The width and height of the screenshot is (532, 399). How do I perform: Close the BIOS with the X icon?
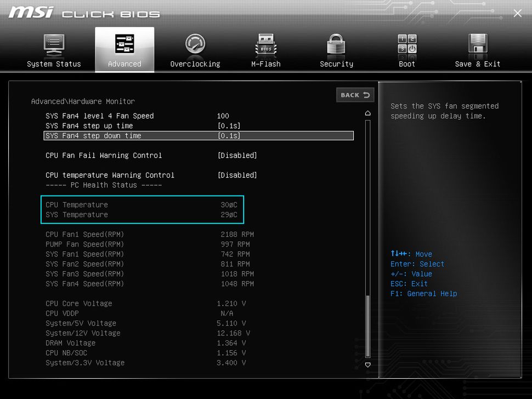[517, 13]
